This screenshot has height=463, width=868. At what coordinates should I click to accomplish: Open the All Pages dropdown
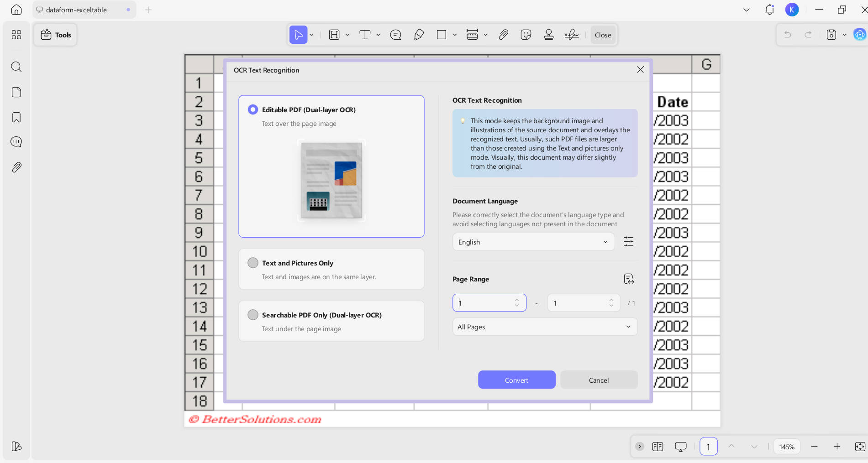coord(545,327)
